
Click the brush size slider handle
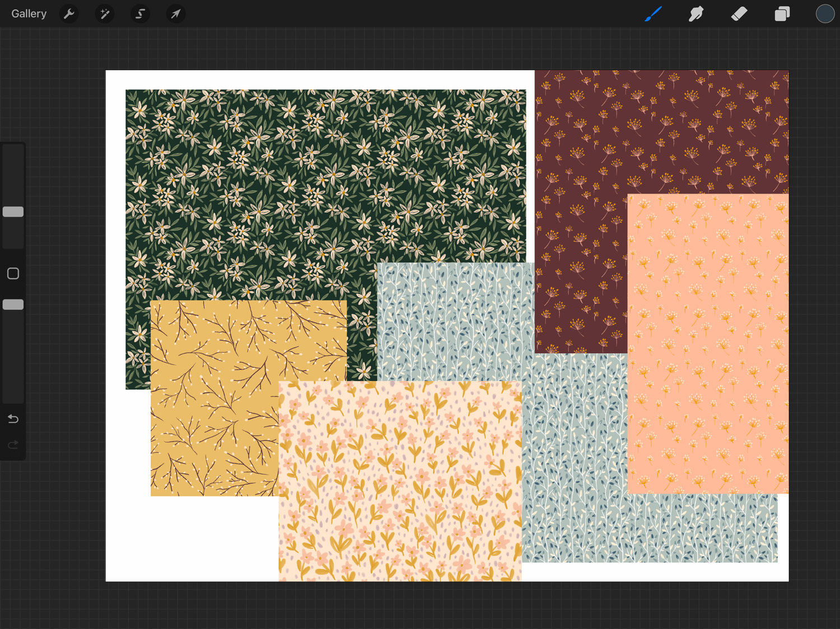click(13, 212)
